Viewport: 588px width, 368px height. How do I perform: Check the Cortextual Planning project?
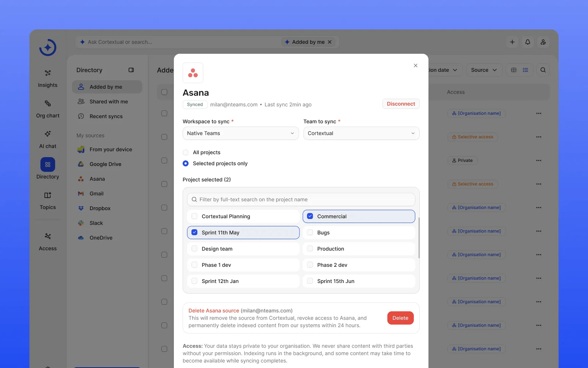(194, 216)
